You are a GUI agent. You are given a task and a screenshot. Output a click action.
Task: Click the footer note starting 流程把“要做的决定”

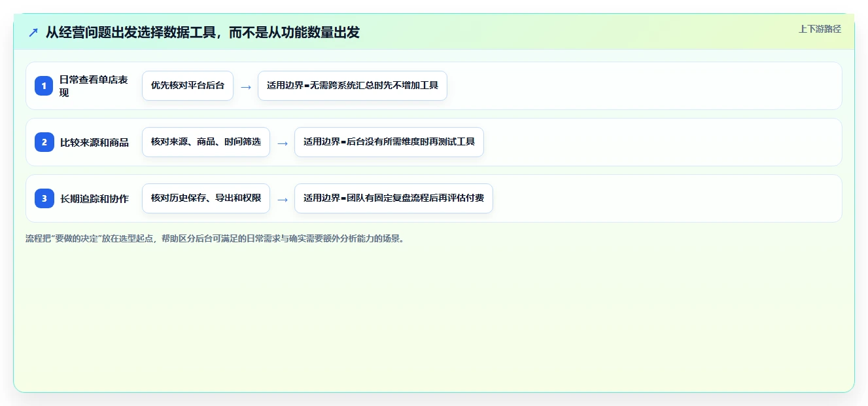coord(215,238)
